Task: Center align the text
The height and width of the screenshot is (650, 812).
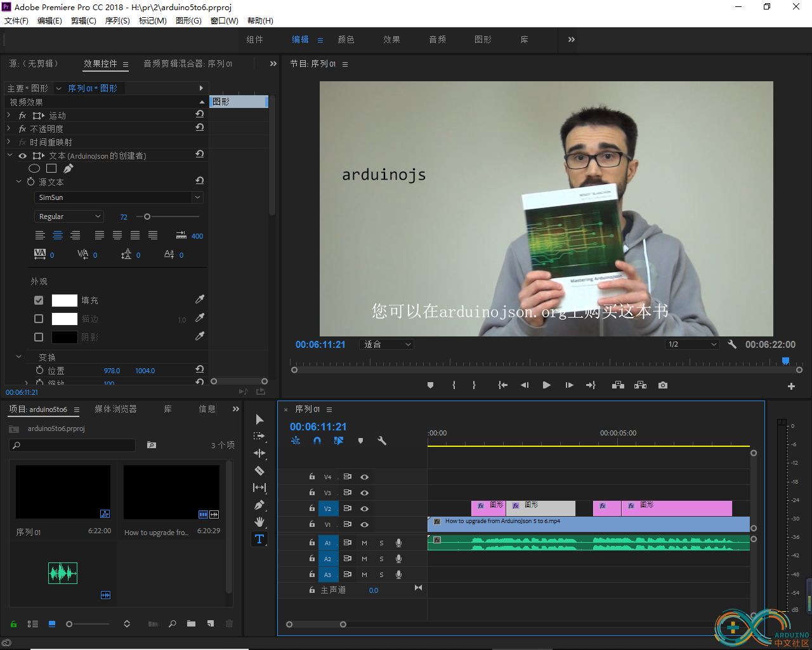Action: [x=58, y=235]
